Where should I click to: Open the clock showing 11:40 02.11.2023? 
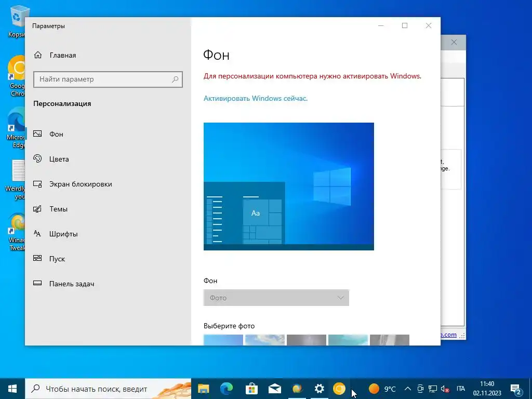click(487, 389)
